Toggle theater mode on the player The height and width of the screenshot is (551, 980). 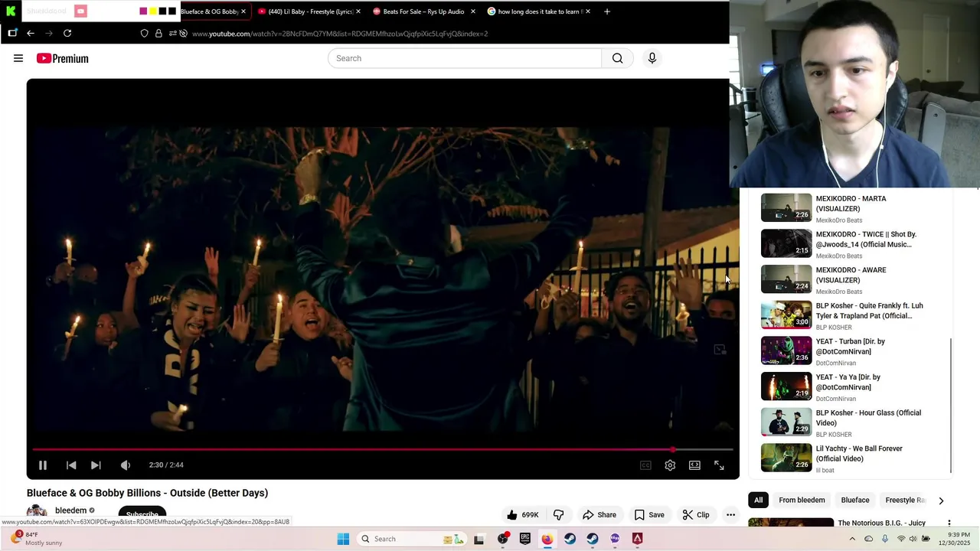tap(694, 465)
